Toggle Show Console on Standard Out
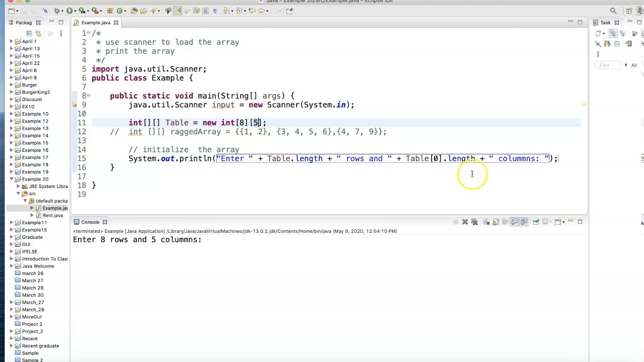Viewport: 644px width, 362px height. (x=514, y=222)
